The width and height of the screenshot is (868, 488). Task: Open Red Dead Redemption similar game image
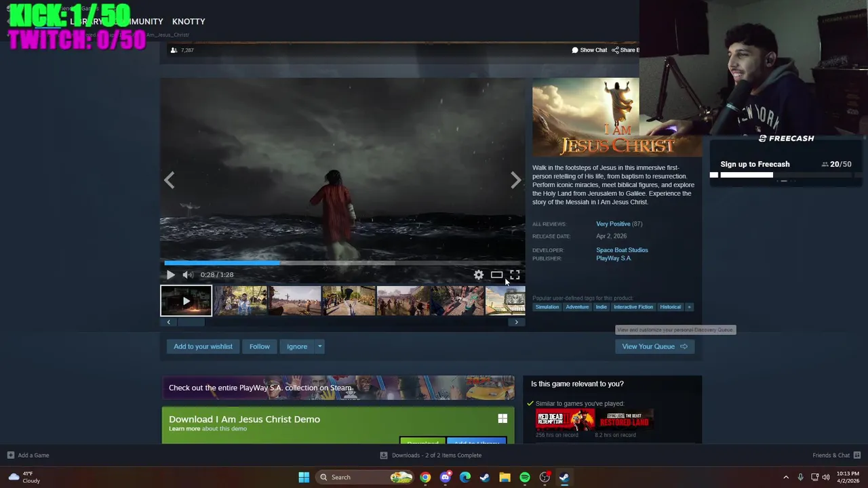click(565, 420)
